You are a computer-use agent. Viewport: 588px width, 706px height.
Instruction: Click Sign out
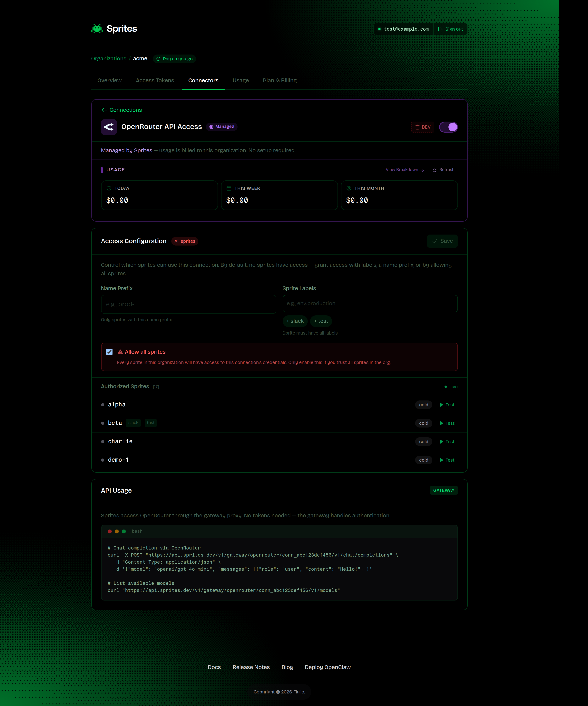[450, 29]
